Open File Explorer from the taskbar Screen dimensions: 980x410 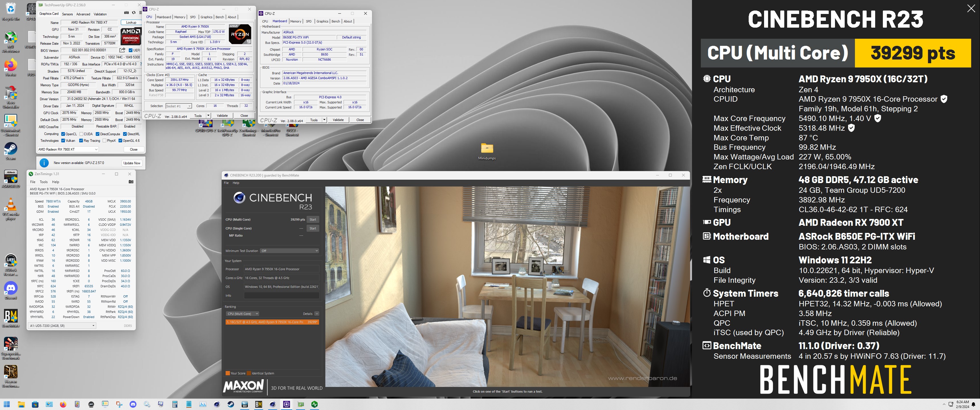pos(21,404)
